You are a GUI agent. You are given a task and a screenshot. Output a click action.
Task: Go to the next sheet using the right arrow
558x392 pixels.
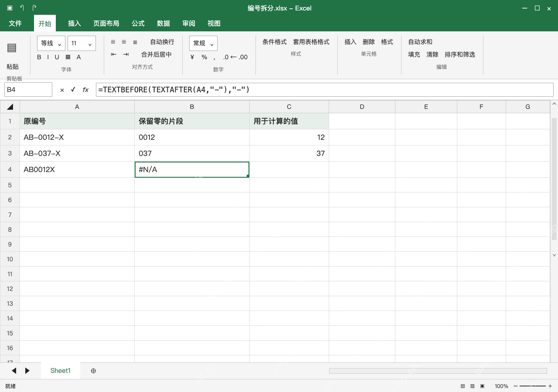27,371
